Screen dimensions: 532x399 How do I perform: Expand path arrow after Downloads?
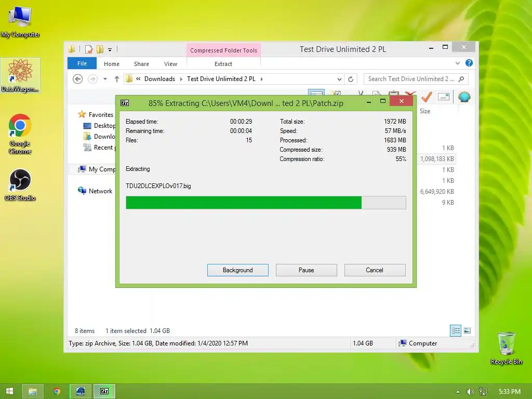click(181, 79)
